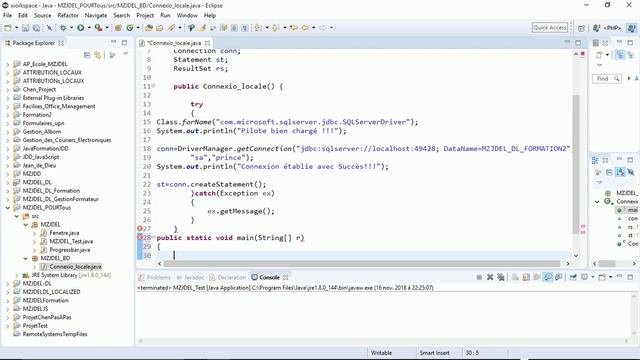Select the Java perspective button at far right
This screenshot has height=360, width=640.
pyautogui.click(x=631, y=28)
